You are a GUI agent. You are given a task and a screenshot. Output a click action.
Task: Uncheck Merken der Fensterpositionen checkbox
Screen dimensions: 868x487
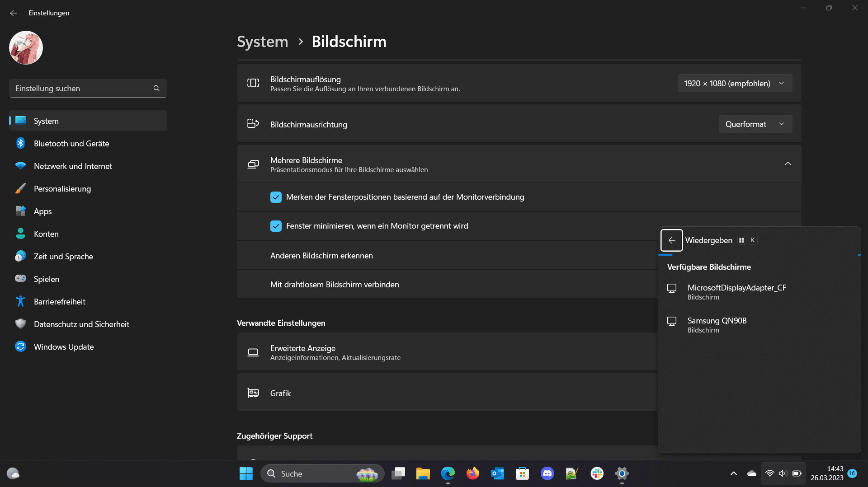(276, 197)
